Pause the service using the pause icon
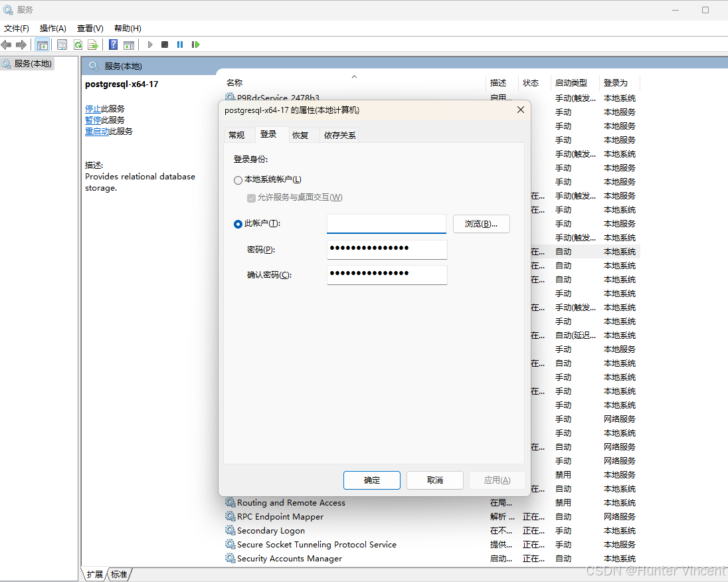The image size is (728, 582). 180,45
